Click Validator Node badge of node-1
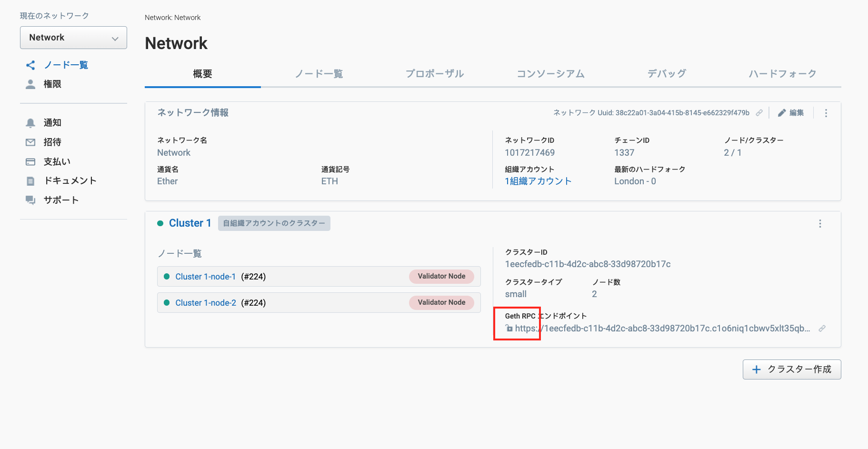The image size is (868, 449). (442, 276)
